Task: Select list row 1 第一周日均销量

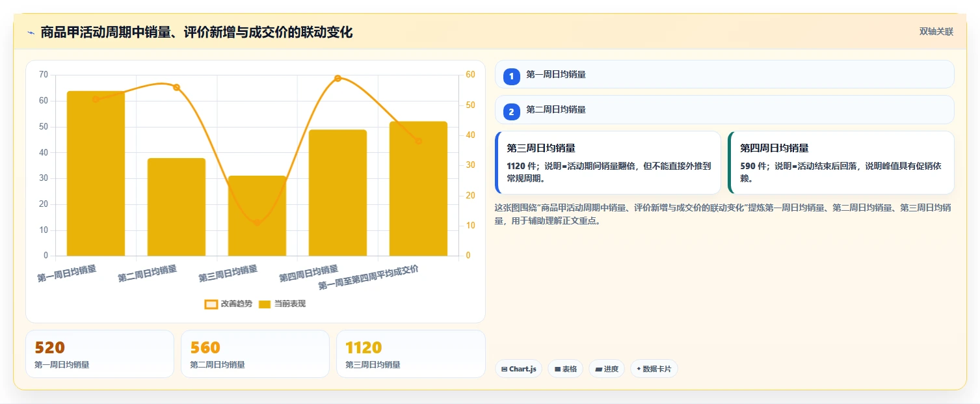Action: tap(724, 74)
